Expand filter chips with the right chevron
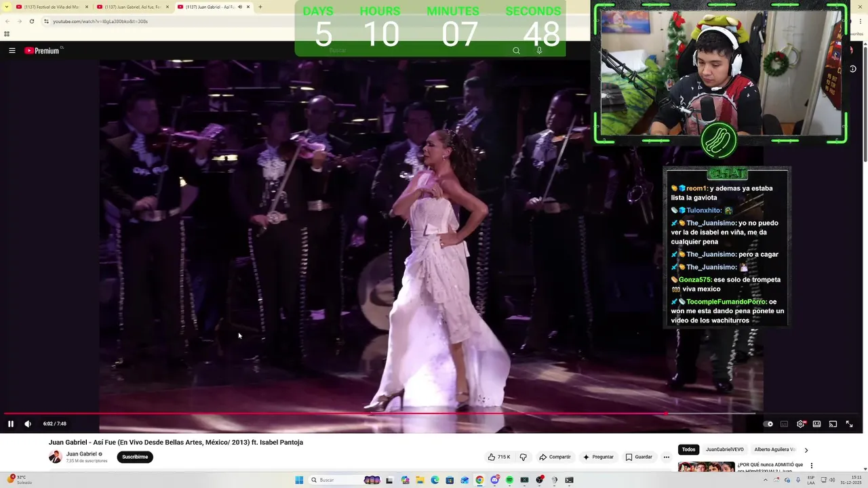Image resolution: width=868 pixels, height=488 pixels. [806, 449]
